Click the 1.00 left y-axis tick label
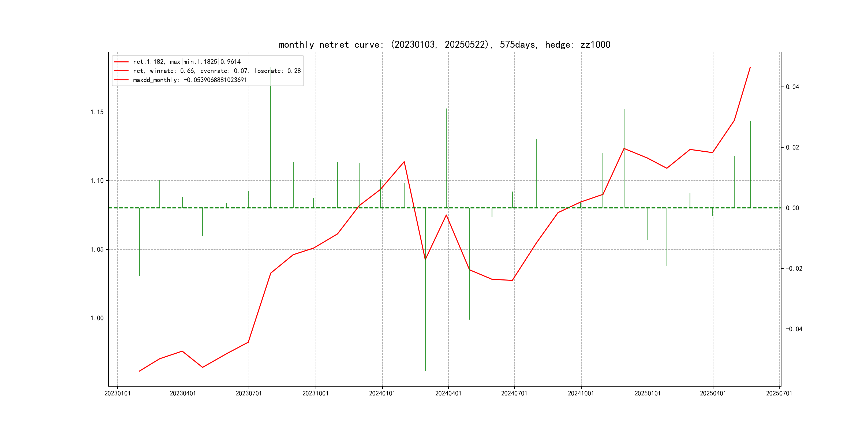The height and width of the screenshot is (434, 868). (x=97, y=318)
